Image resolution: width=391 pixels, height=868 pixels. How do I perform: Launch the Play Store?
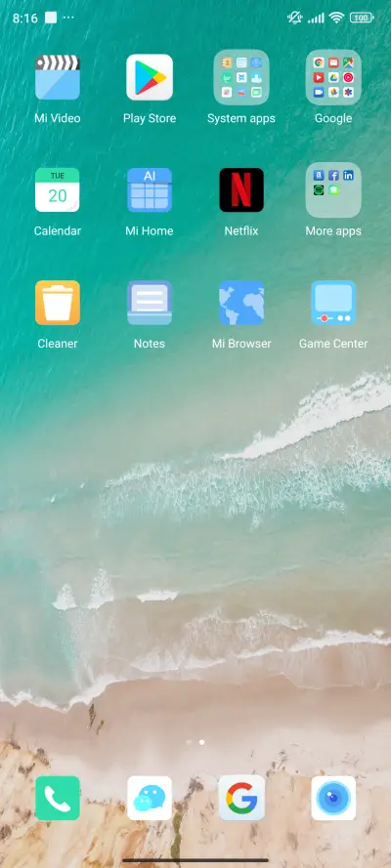(x=150, y=77)
